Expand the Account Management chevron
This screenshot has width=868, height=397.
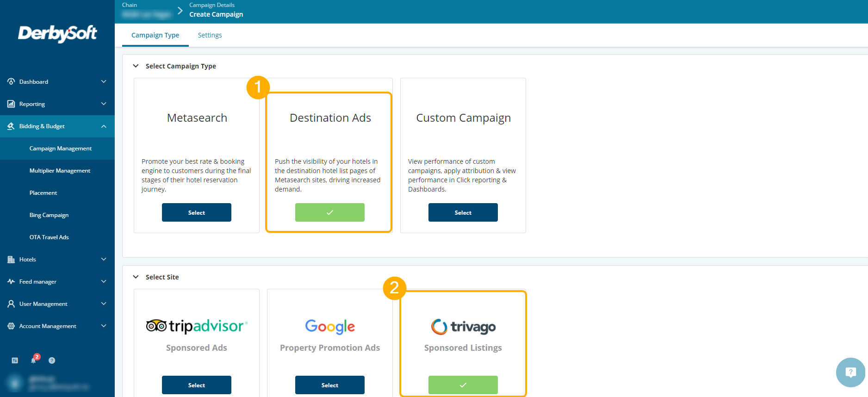coord(104,326)
